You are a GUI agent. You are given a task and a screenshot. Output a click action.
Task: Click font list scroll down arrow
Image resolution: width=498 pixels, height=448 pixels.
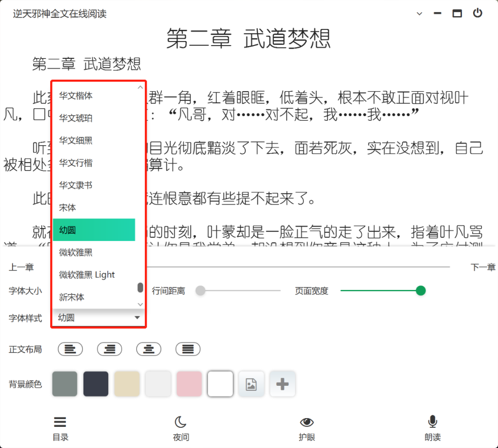click(x=140, y=305)
